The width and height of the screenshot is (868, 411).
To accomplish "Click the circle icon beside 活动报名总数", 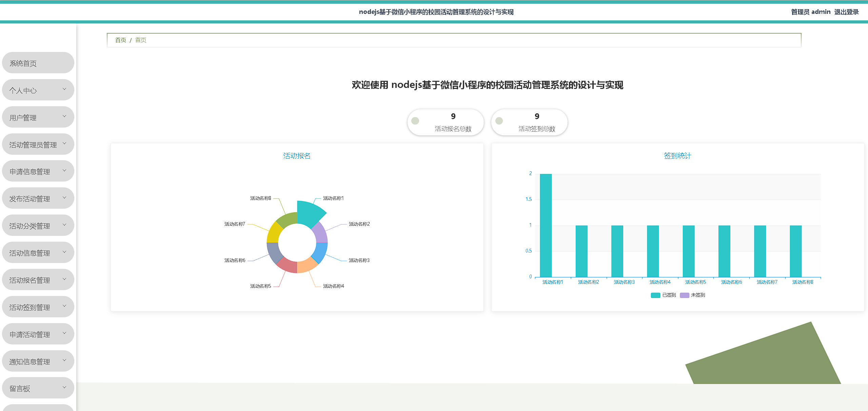I will click(415, 121).
